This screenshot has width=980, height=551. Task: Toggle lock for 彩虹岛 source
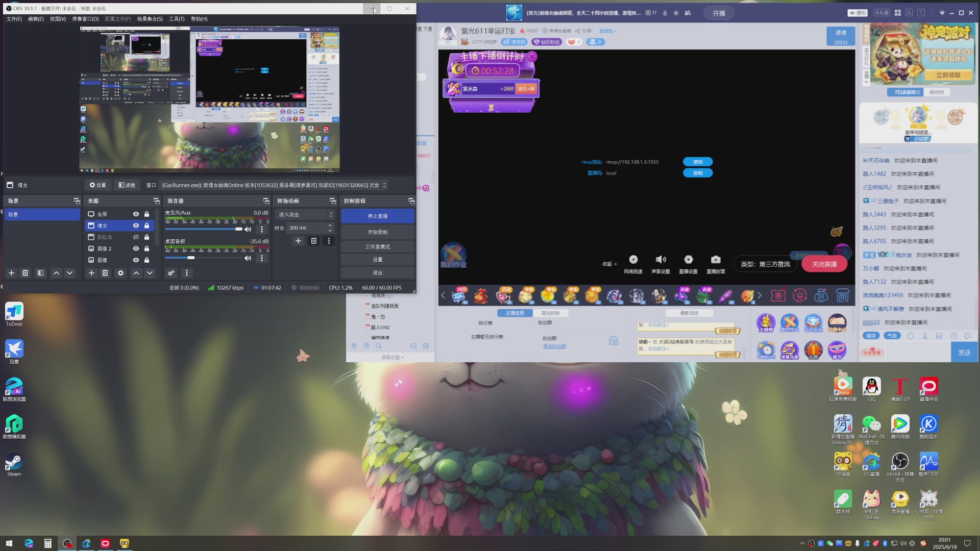point(146,237)
